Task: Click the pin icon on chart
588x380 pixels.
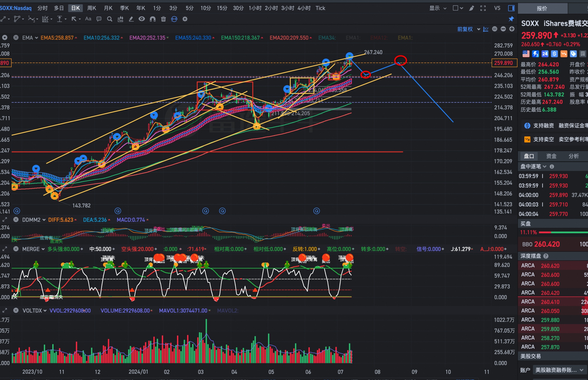Action: click(x=511, y=19)
